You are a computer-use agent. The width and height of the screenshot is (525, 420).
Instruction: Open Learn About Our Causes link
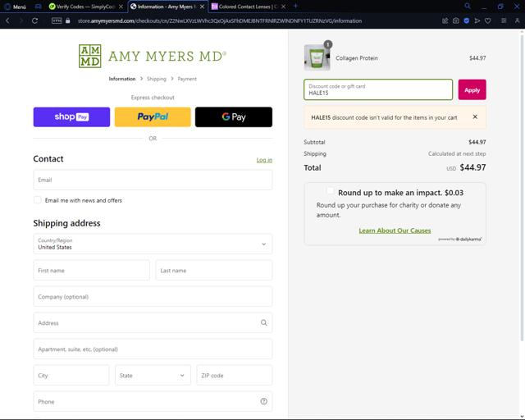(395, 231)
